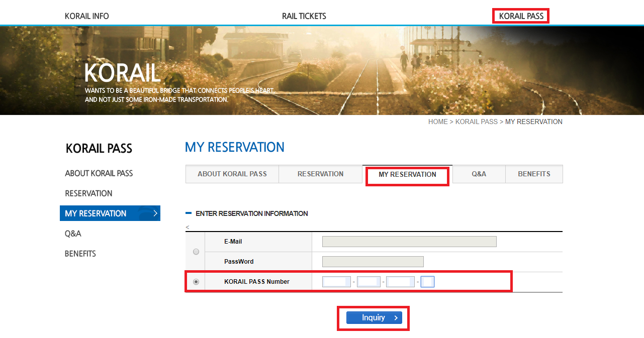Switch to the RESERVATION tab

[x=320, y=174]
